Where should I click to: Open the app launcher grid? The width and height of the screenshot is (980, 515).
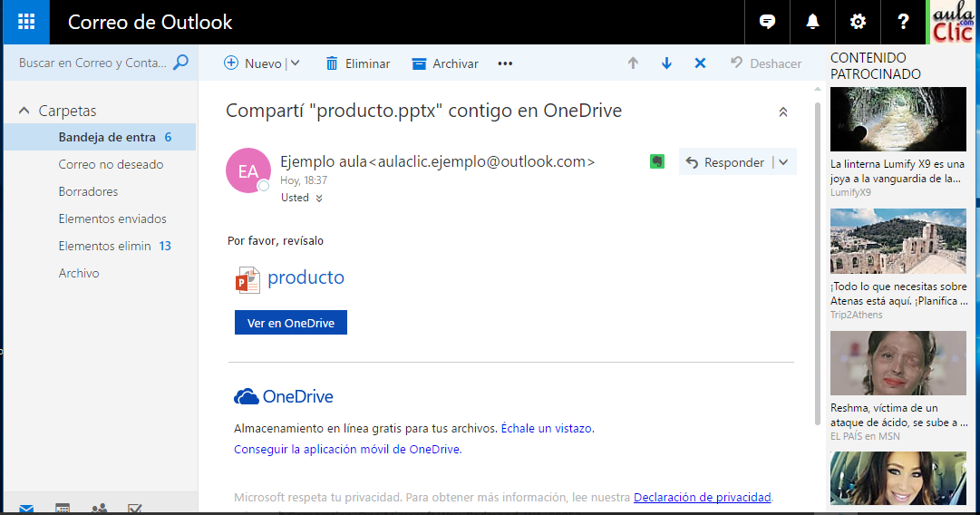coord(26,22)
